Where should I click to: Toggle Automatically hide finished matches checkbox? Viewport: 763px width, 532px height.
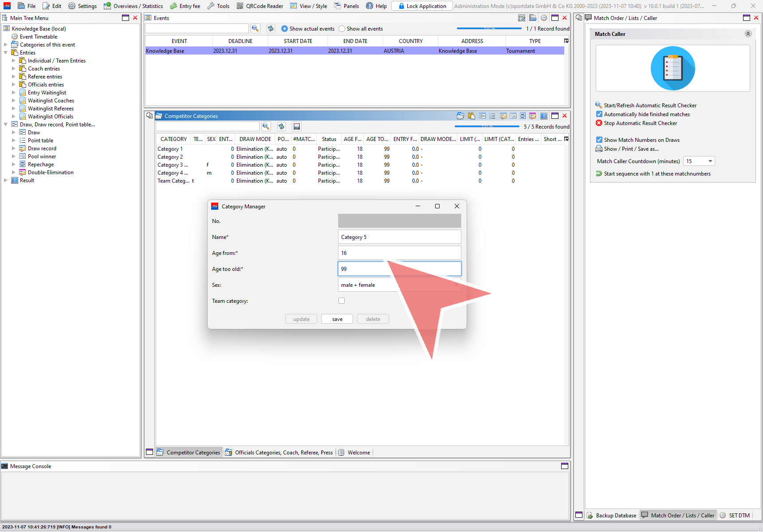[599, 114]
